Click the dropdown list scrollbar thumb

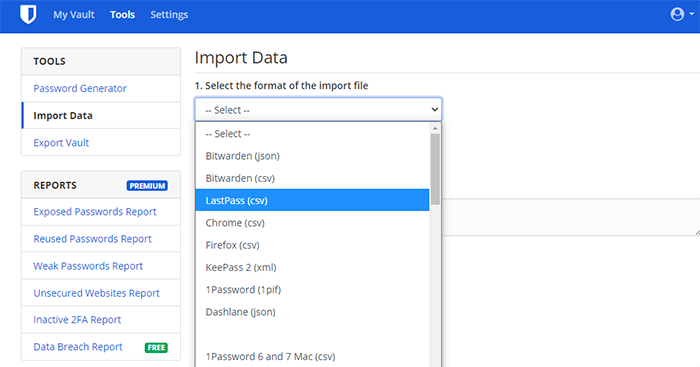(435, 169)
